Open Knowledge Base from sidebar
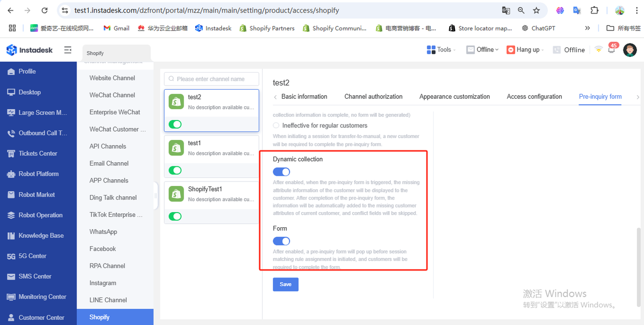This screenshot has height=325, width=644. click(41, 235)
